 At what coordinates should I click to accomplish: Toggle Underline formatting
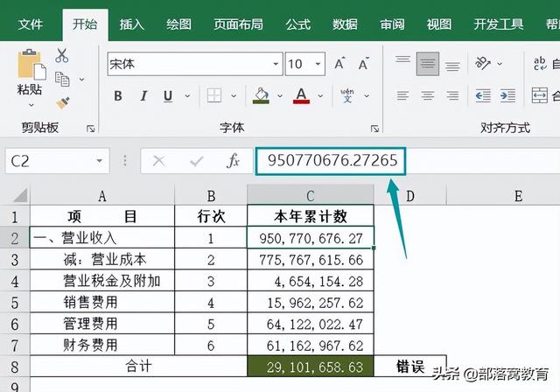[x=168, y=95]
